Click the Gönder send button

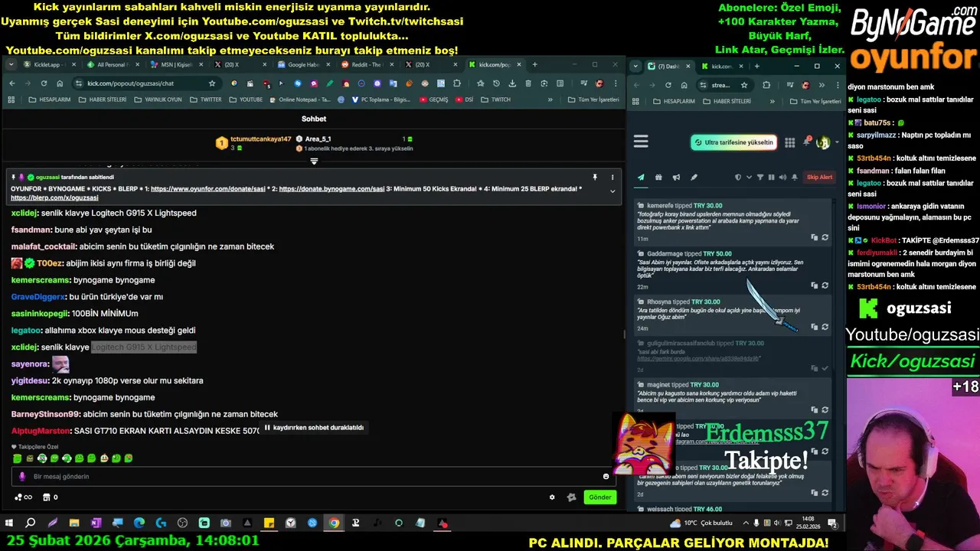[x=600, y=497]
